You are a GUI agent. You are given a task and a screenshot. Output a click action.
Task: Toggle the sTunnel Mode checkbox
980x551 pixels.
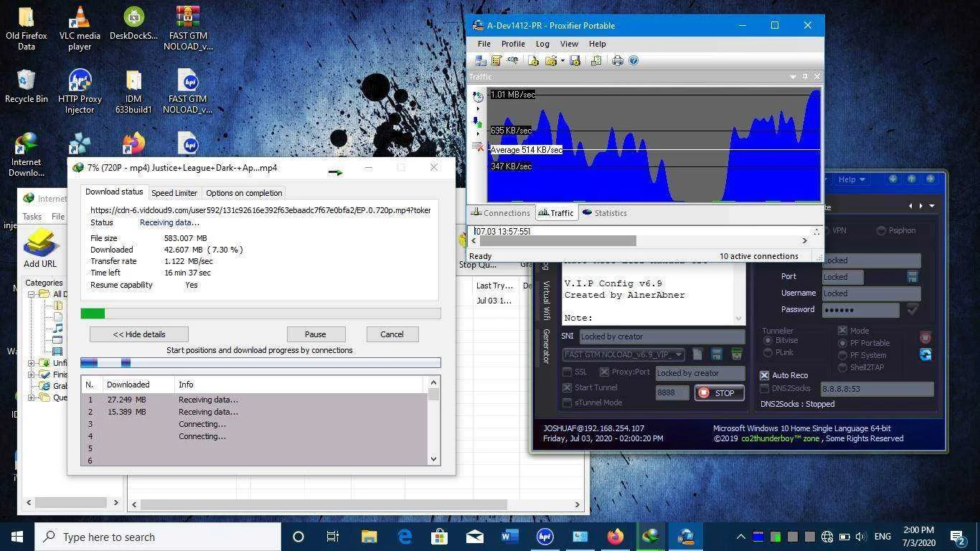click(x=567, y=402)
